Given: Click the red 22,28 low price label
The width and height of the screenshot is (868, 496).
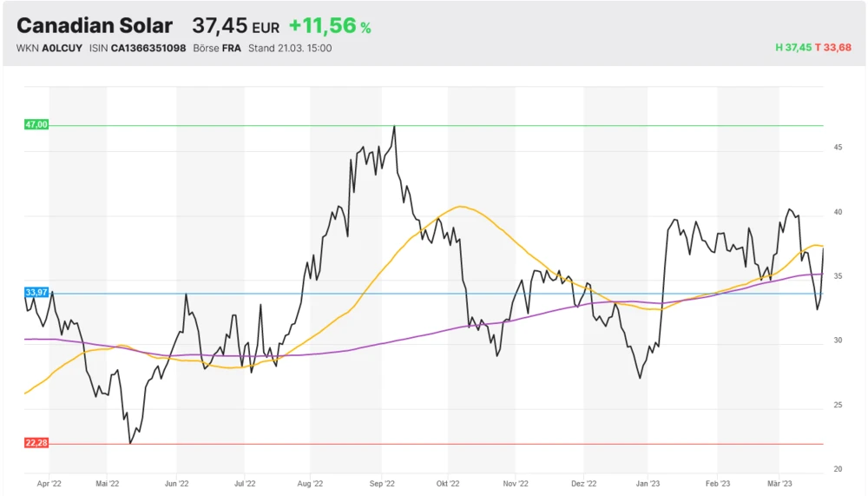Looking at the screenshot, I should point(36,443).
